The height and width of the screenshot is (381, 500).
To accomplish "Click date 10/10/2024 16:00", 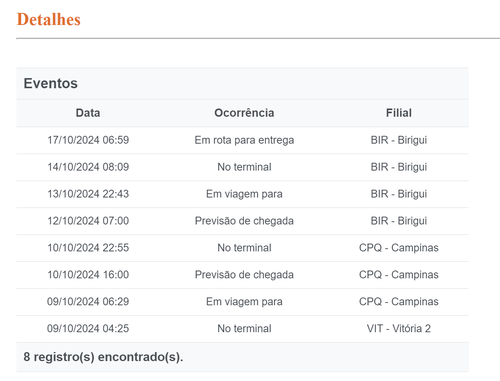I will click(x=88, y=275).
